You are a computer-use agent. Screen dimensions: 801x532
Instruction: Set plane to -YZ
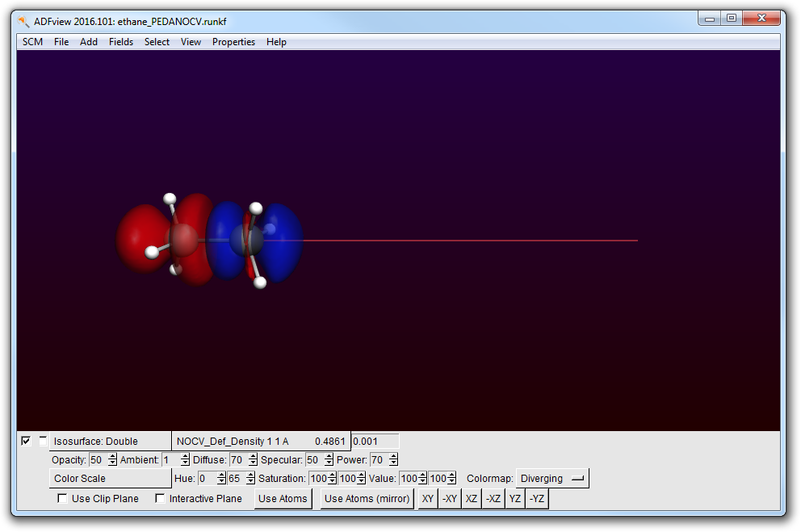point(537,498)
